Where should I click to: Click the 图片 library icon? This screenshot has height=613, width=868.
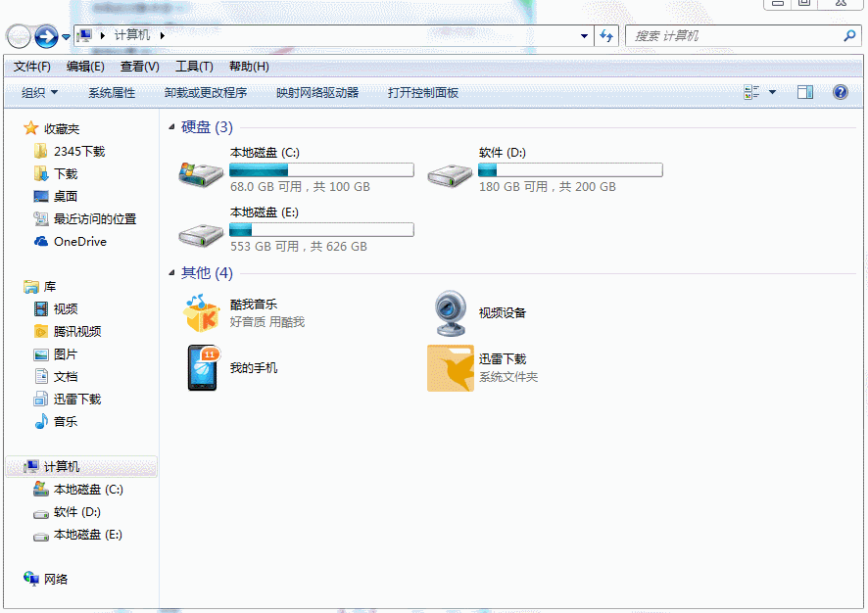(x=41, y=354)
